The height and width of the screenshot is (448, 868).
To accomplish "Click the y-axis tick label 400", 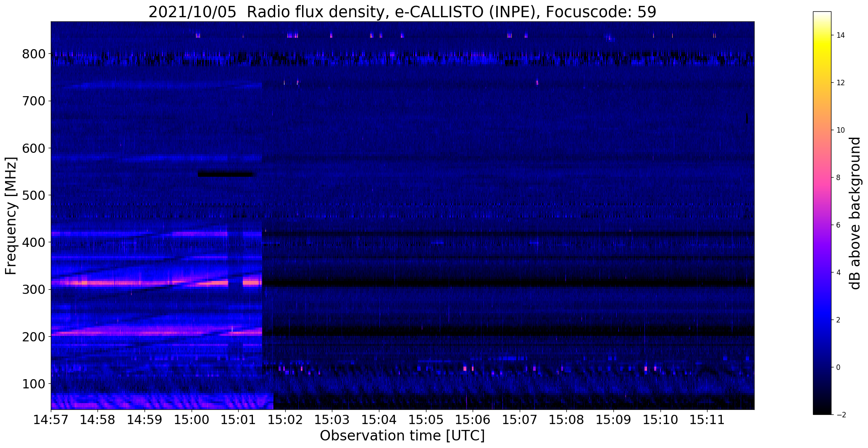I will [33, 242].
